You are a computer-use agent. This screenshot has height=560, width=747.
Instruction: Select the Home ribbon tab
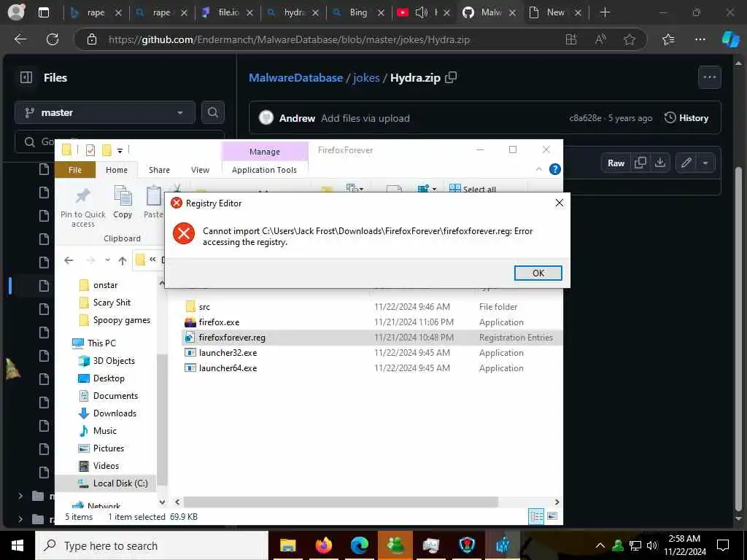tap(117, 170)
